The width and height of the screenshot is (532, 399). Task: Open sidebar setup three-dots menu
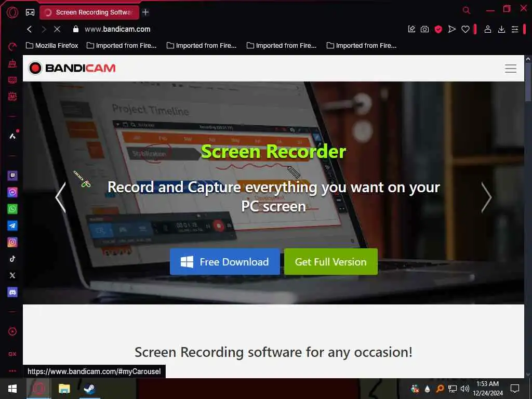click(x=12, y=371)
